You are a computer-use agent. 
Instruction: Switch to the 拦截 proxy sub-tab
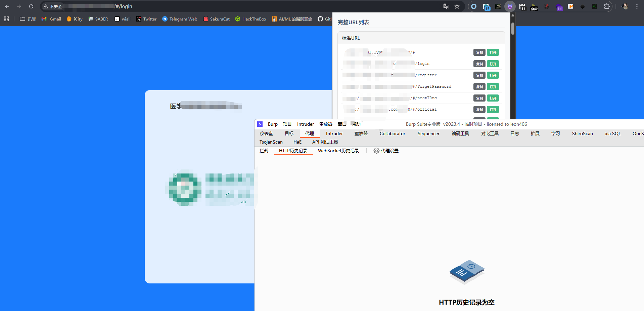(264, 151)
